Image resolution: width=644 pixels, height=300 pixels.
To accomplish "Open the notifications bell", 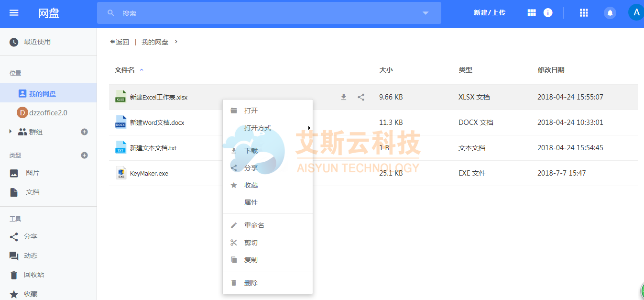I will pyautogui.click(x=610, y=13).
